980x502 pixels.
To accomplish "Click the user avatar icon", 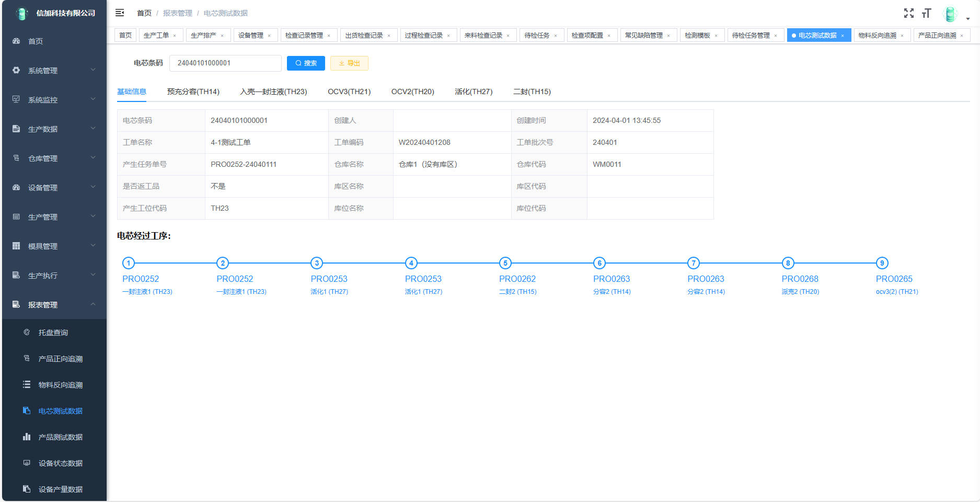I will 950,14.
